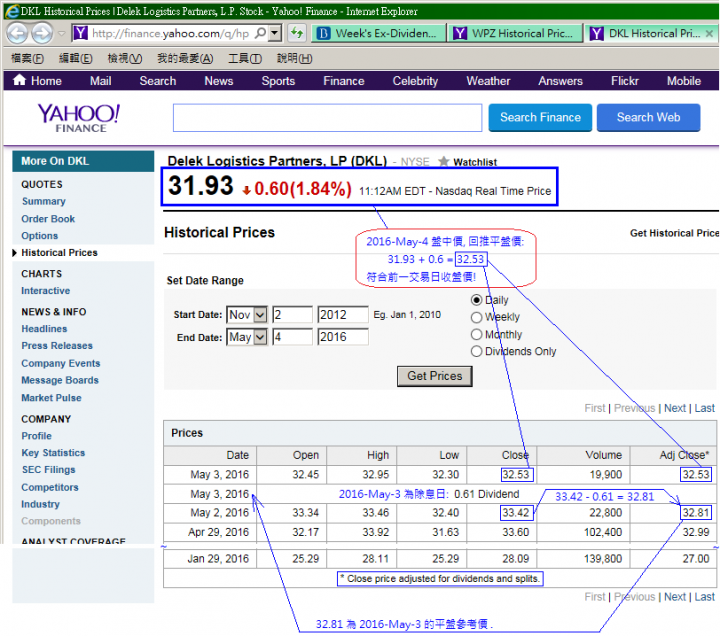Open the Order Book link

click(x=48, y=219)
